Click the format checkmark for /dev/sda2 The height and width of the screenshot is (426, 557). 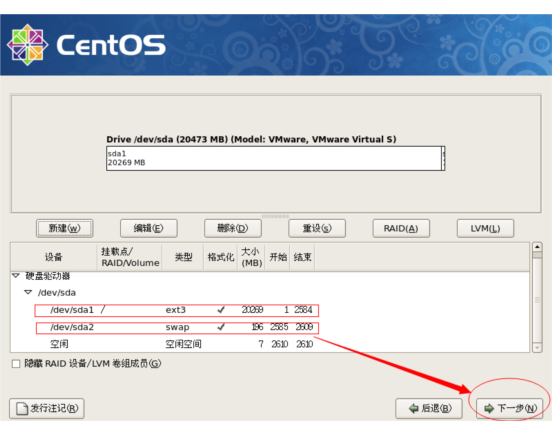[221, 327]
